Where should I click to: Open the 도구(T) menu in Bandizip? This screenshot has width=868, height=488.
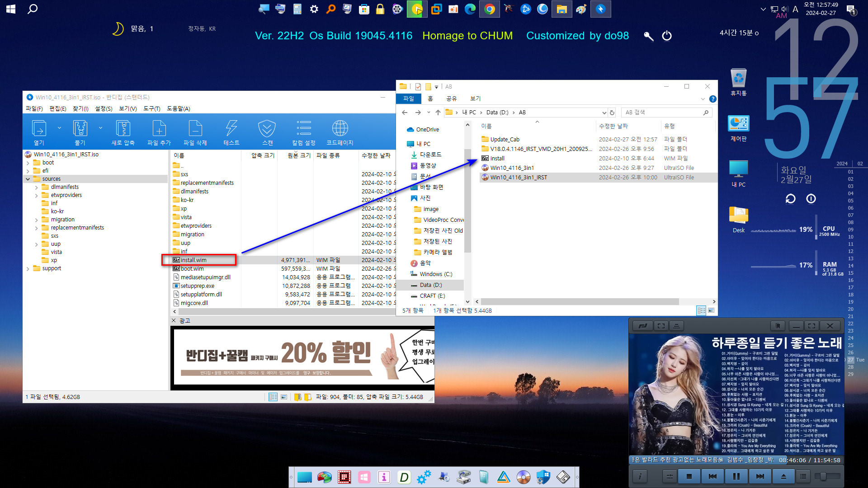152,108
